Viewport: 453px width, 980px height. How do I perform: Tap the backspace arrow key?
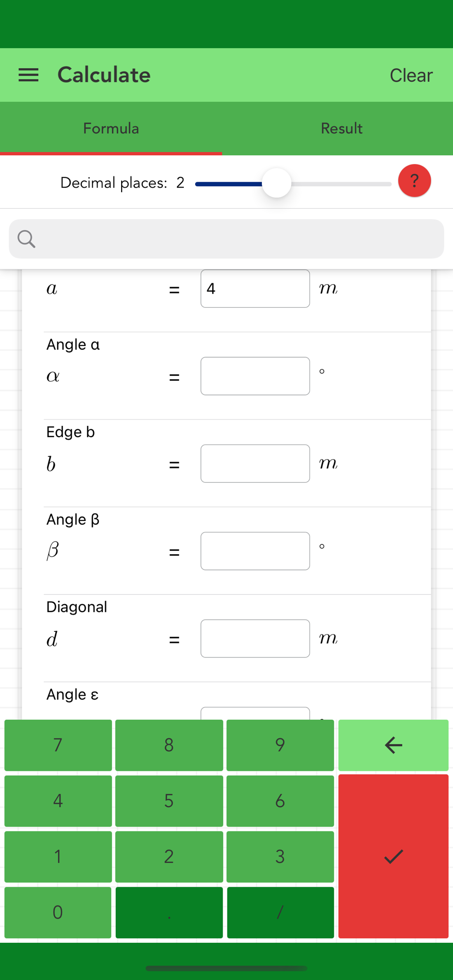(393, 745)
